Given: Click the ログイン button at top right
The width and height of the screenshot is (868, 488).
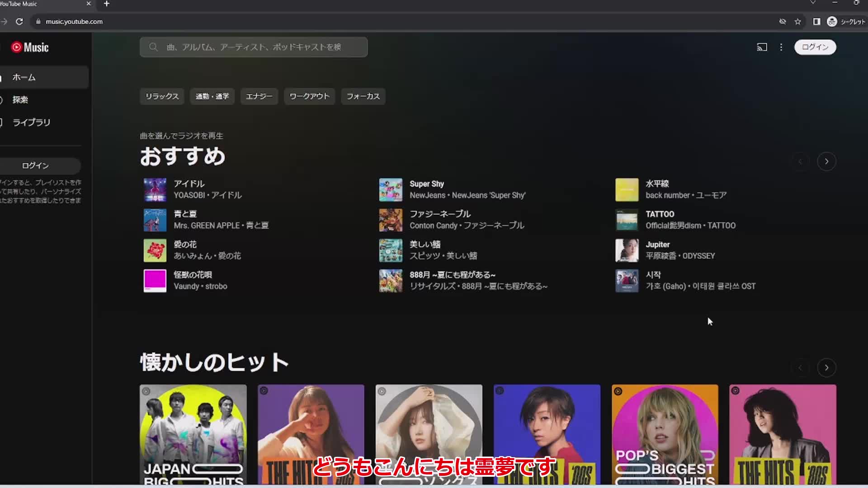Looking at the screenshot, I should (x=815, y=47).
